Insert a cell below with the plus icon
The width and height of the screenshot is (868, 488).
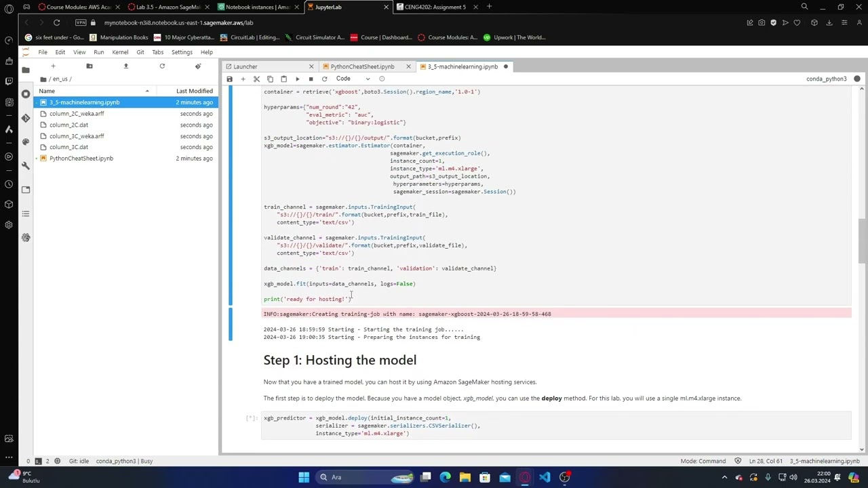coord(243,79)
